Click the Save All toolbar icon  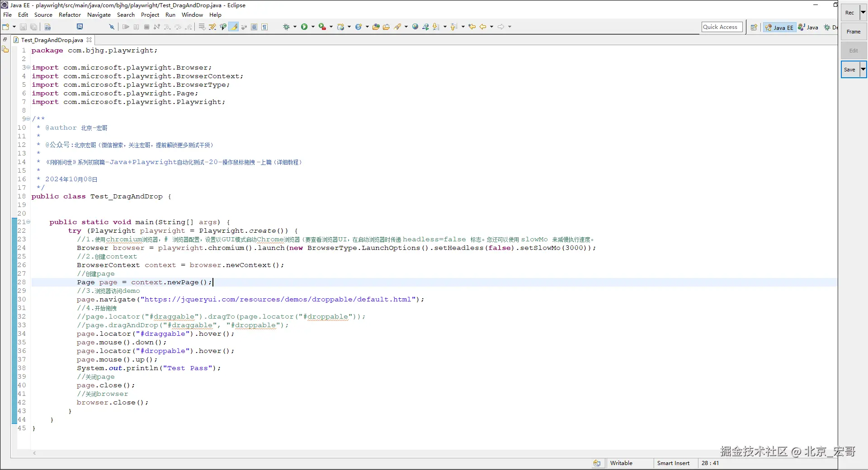(x=33, y=27)
